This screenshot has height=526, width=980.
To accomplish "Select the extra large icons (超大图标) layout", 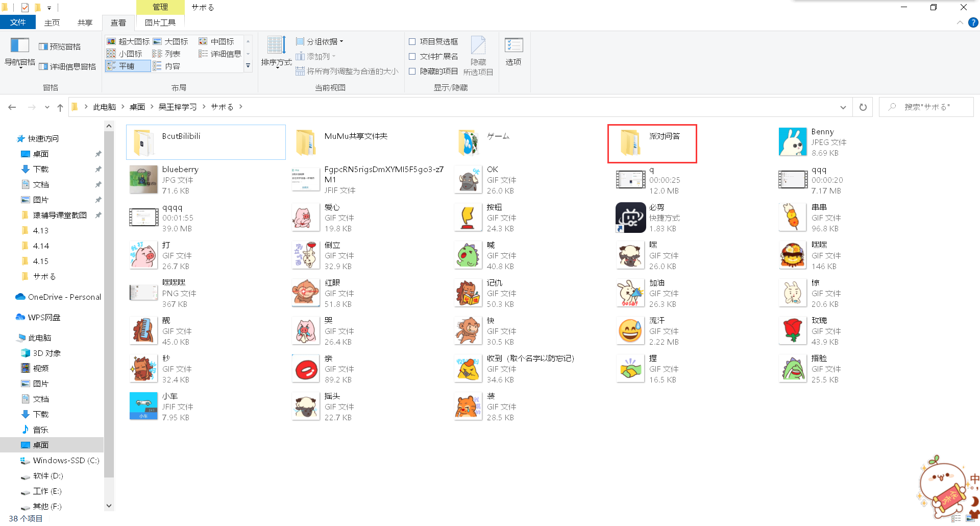I will [x=128, y=41].
